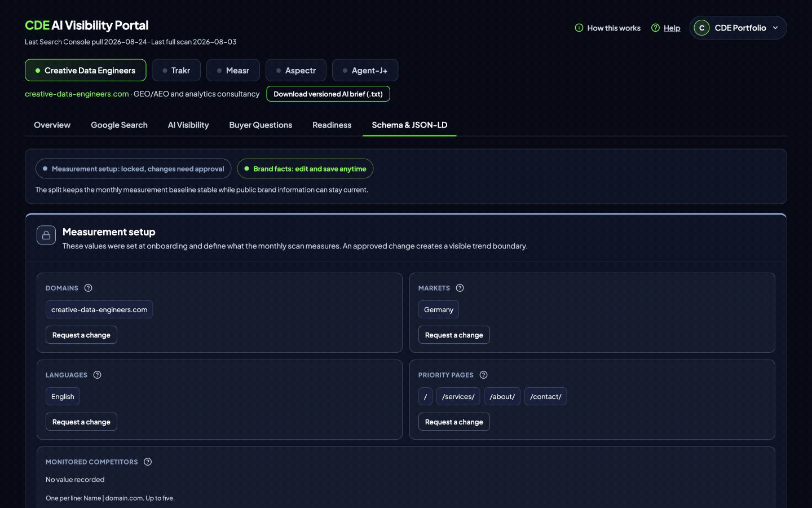Open the Priority Pages help tooltip icon

(483, 375)
